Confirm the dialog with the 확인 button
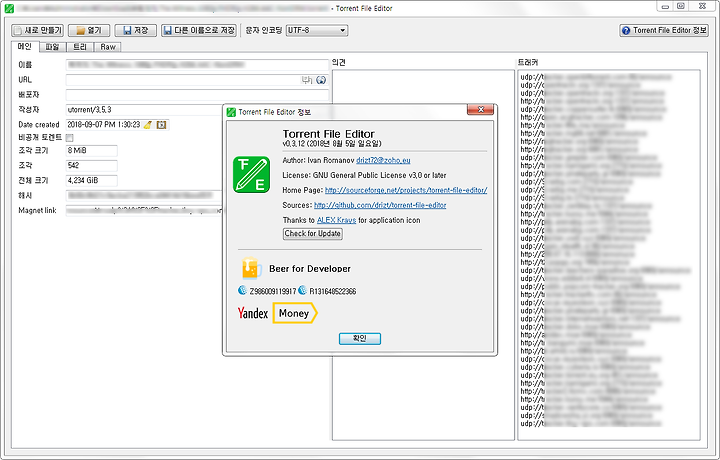This screenshot has height=460, width=720. [360, 339]
